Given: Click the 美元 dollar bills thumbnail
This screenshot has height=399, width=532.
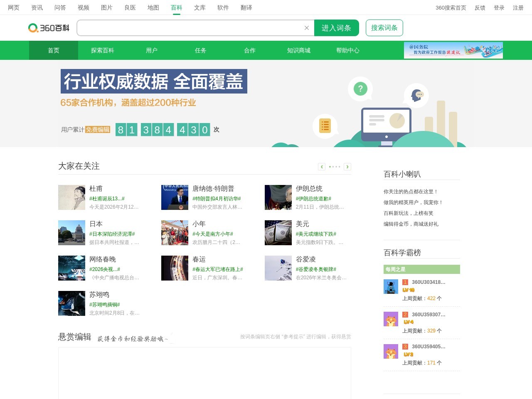Looking at the screenshot, I should coord(278,232).
